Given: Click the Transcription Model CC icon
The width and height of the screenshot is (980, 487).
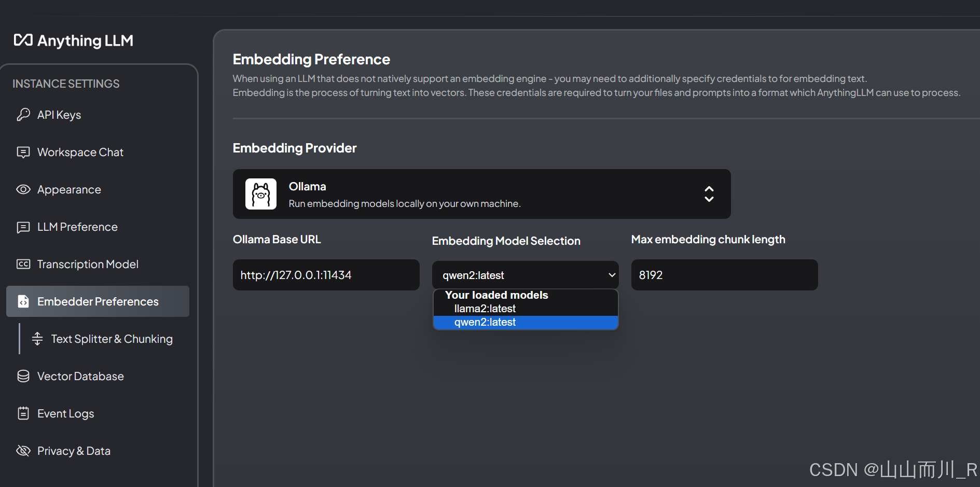Looking at the screenshot, I should click(x=23, y=264).
